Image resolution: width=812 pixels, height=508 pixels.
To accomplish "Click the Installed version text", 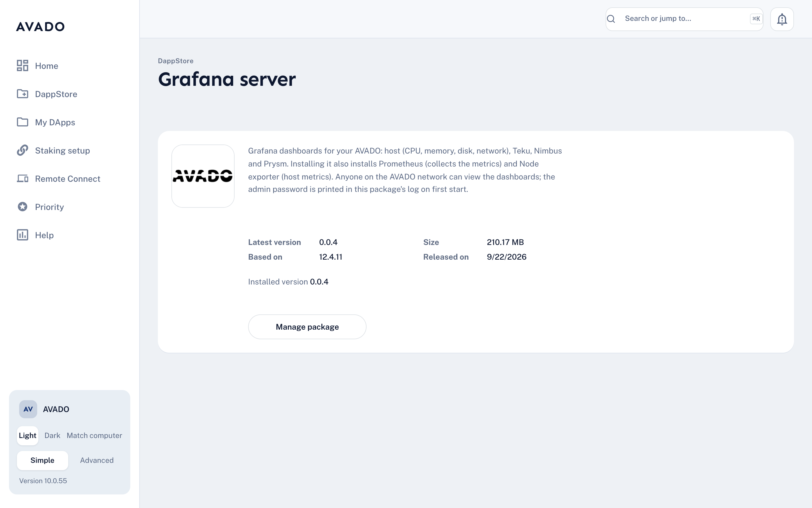I will click(288, 282).
